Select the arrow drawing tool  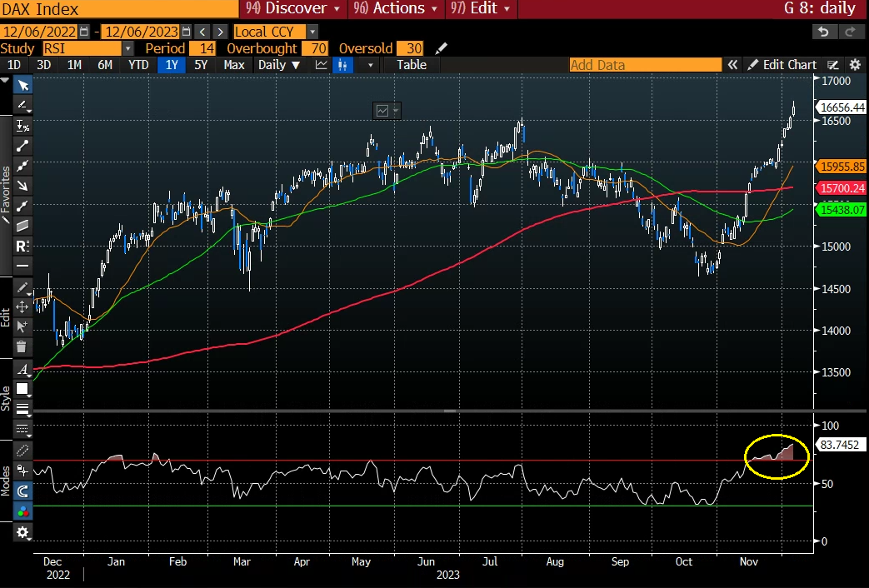tap(22, 186)
